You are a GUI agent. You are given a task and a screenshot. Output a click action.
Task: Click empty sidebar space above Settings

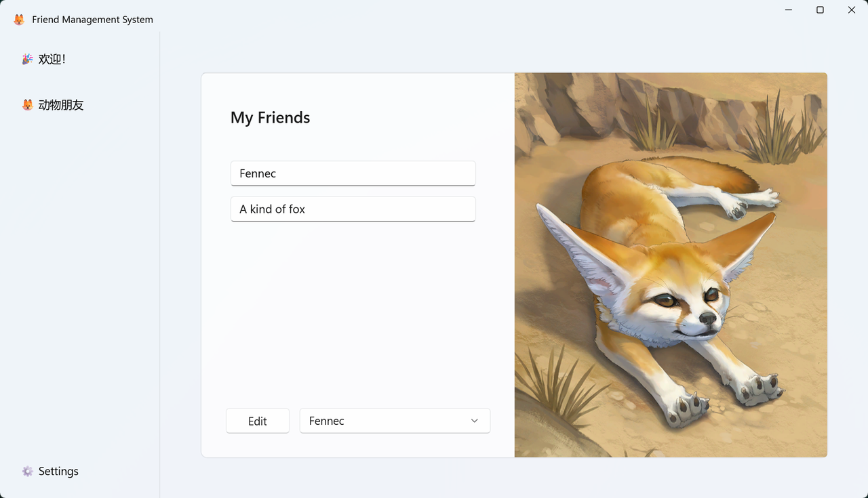[79, 285]
